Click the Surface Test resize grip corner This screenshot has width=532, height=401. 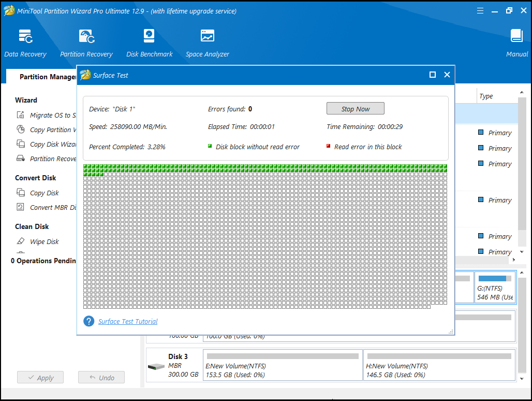click(451, 332)
